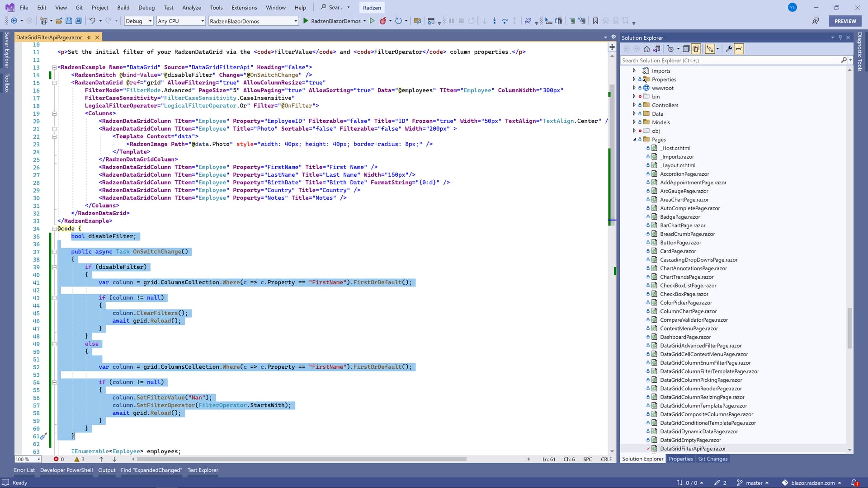Click the Start Without Debugging outline arrow
Screen dimensions: 868x488
tap(372, 21)
